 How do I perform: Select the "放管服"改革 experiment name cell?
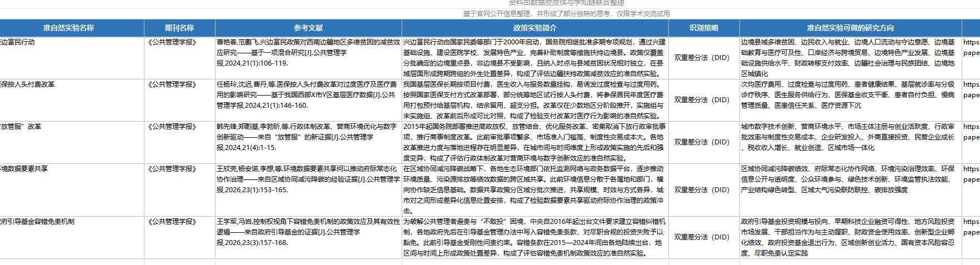point(72,142)
